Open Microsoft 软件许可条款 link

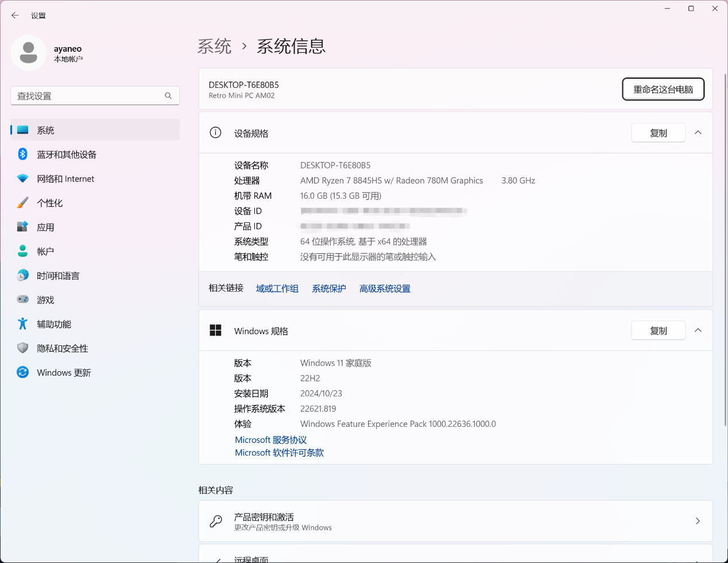(x=279, y=453)
